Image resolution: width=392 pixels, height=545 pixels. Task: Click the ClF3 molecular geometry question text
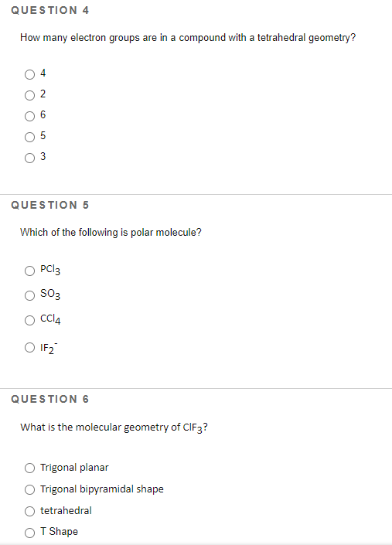[x=114, y=427]
